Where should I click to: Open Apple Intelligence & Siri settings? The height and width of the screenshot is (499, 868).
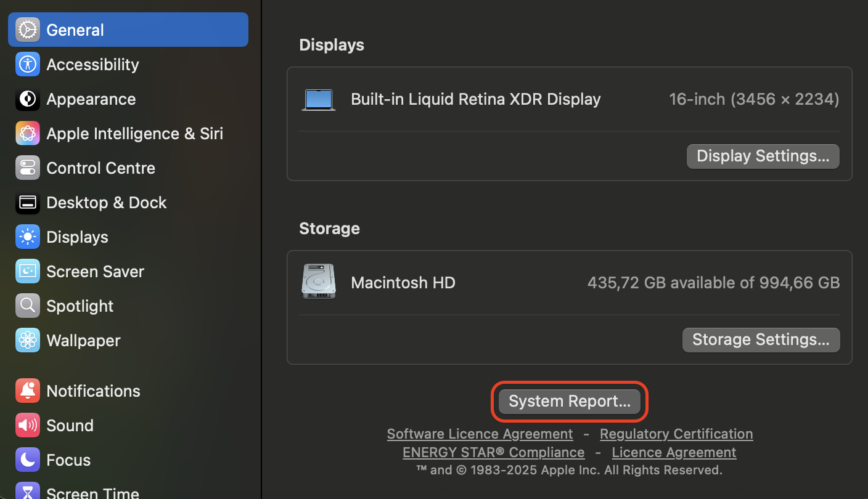pos(27,133)
